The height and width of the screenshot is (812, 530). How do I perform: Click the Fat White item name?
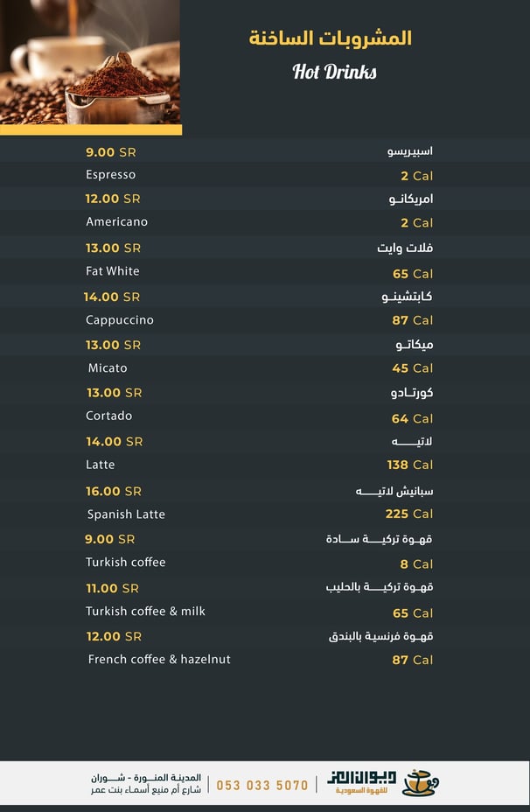point(113,271)
